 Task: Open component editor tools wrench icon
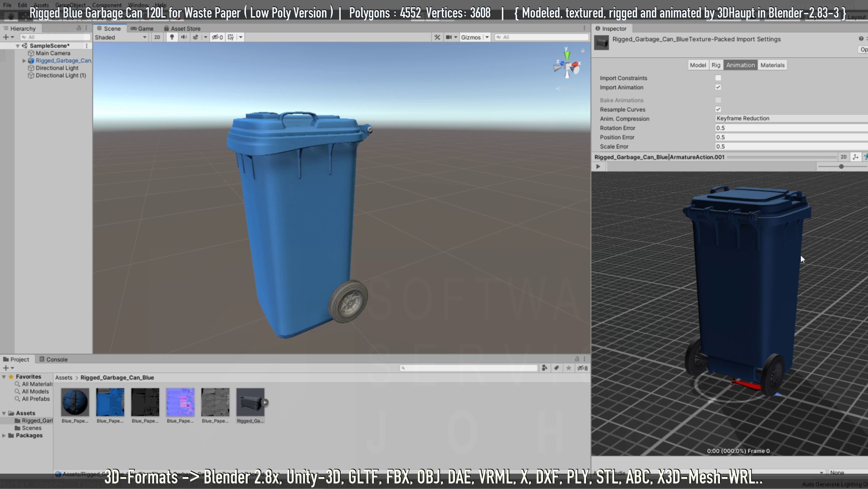point(437,37)
